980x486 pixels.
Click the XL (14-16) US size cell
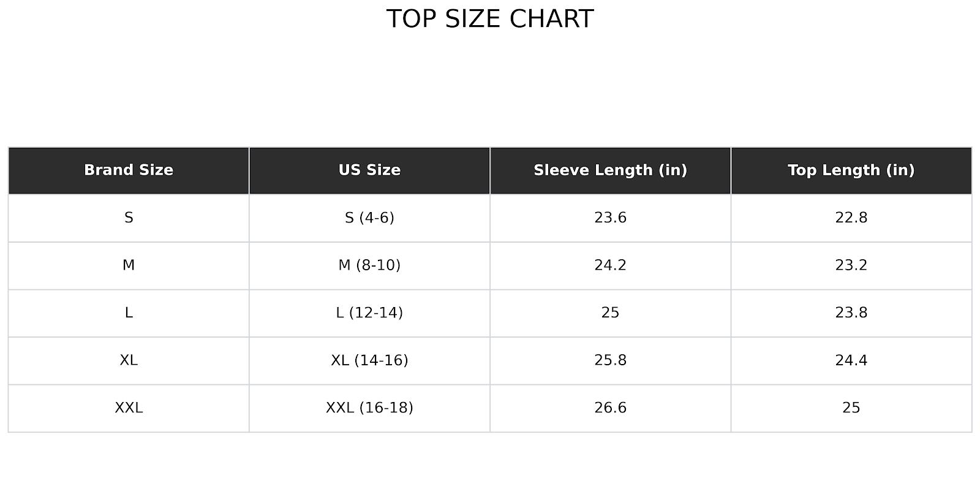coord(369,360)
